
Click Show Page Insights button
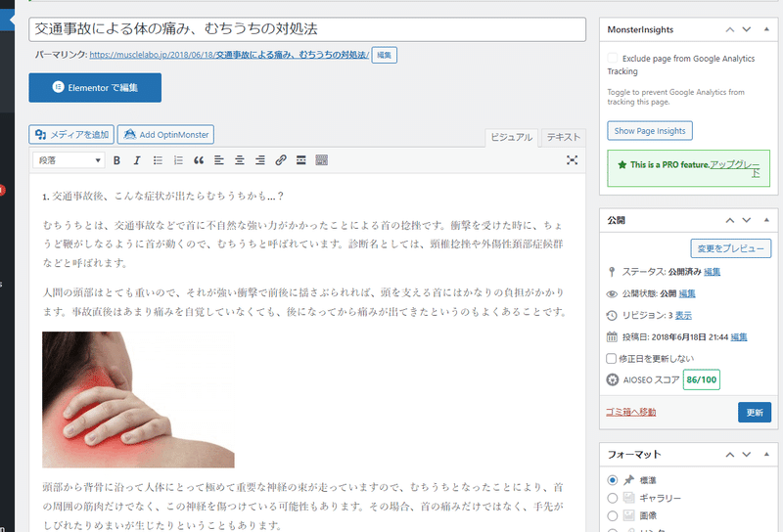point(650,131)
